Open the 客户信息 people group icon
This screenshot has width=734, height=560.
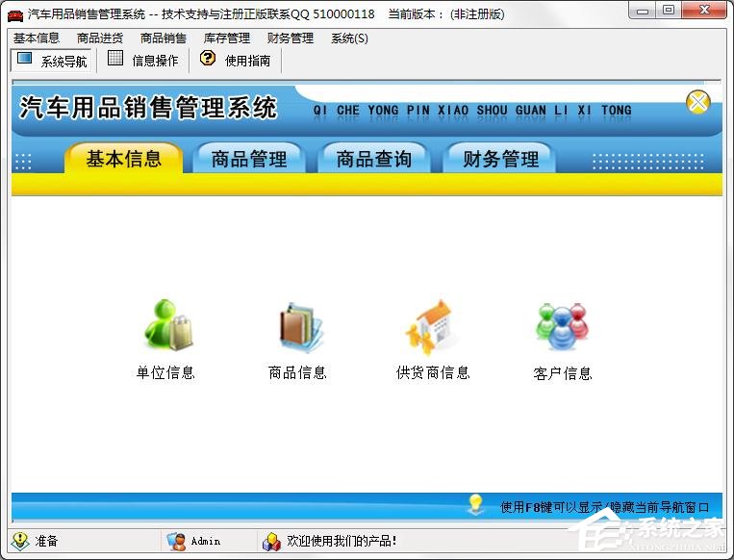(563, 326)
